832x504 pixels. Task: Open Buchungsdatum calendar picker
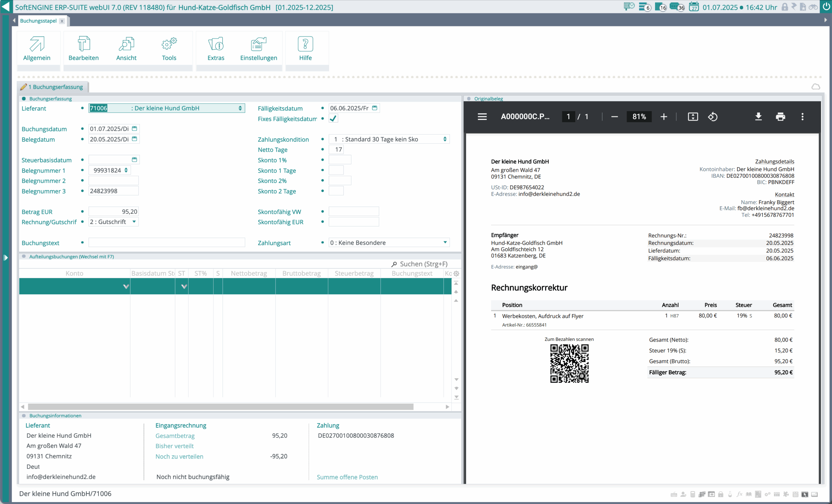(x=135, y=129)
